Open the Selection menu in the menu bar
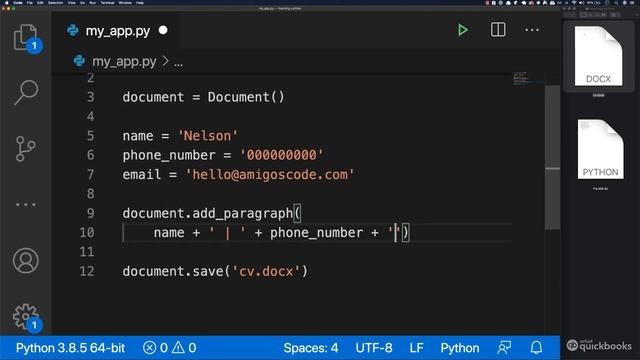The image size is (640, 360). click(56, 3)
